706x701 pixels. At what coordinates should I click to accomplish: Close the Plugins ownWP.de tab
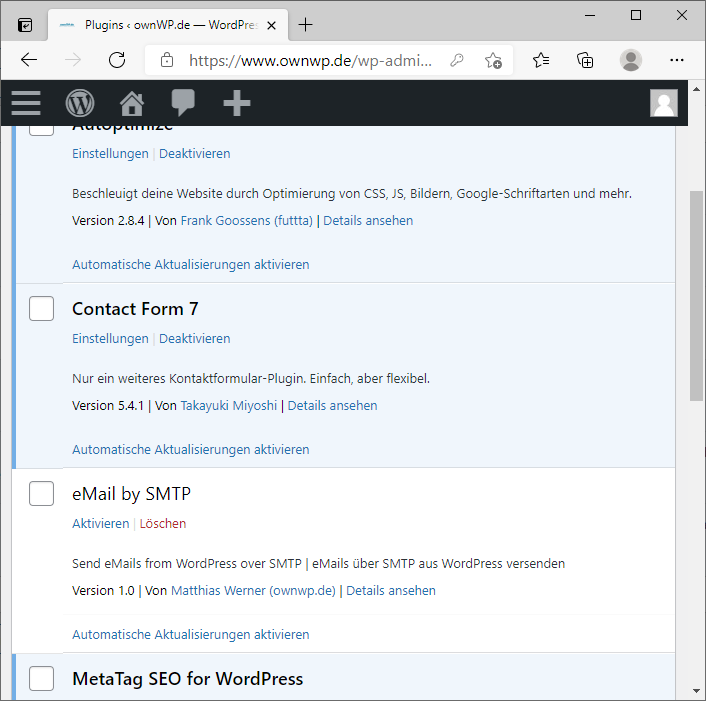click(x=271, y=26)
